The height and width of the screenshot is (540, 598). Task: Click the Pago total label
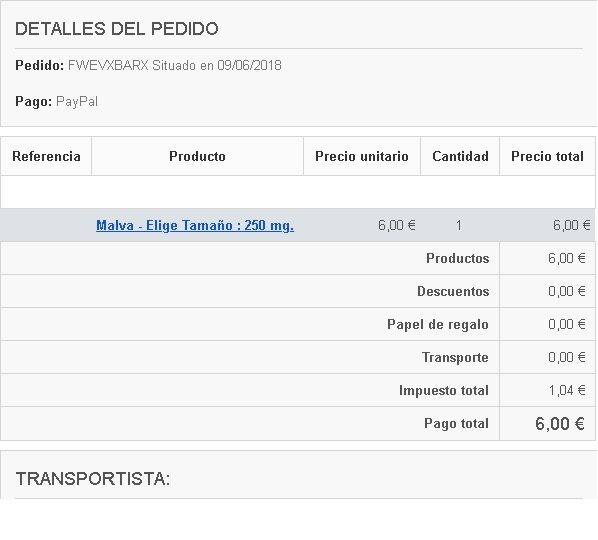coord(457,423)
